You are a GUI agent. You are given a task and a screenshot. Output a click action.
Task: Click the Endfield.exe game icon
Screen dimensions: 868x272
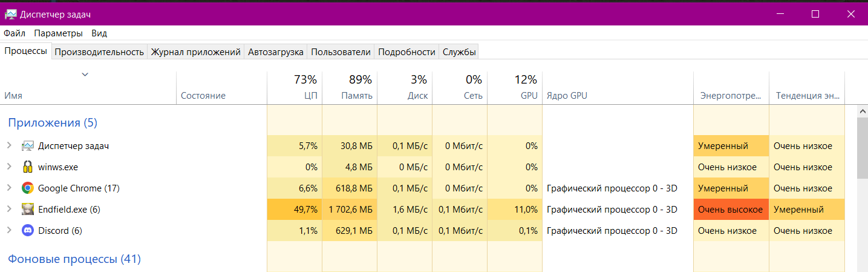pyautogui.click(x=27, y=210)
